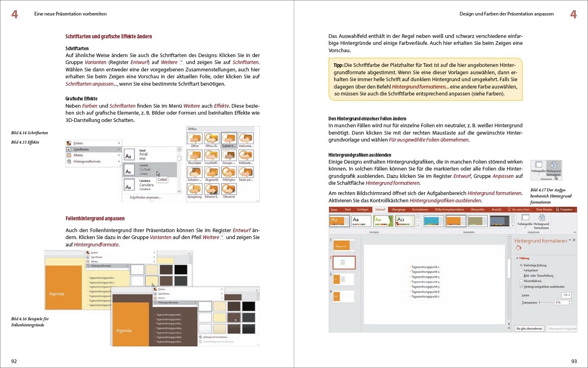
Task: Click the lightbulb Sie wünschen... search box
Action: pyautogui.click(x=519, y=210)
